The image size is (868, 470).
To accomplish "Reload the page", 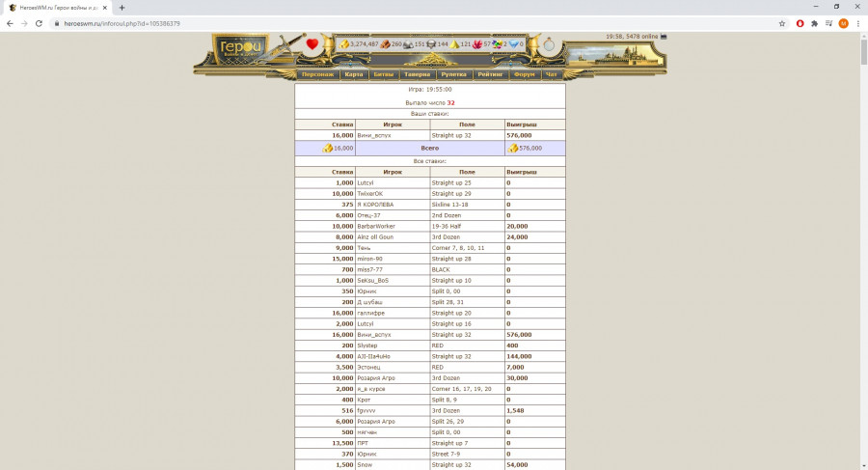I will coord(39,23).
